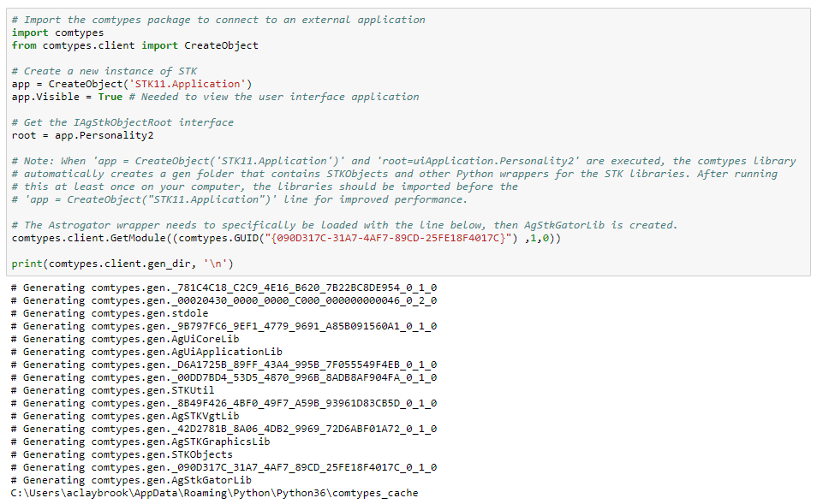This screenshot has width=817, height=504.
Task: Click the 'Generating comtypes.gen.stdole' output line
Action: point(110,313)
